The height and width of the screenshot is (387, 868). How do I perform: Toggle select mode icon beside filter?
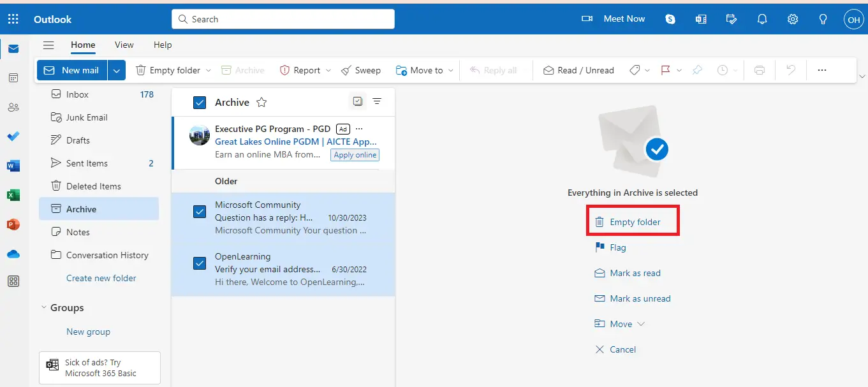[358, 101]
